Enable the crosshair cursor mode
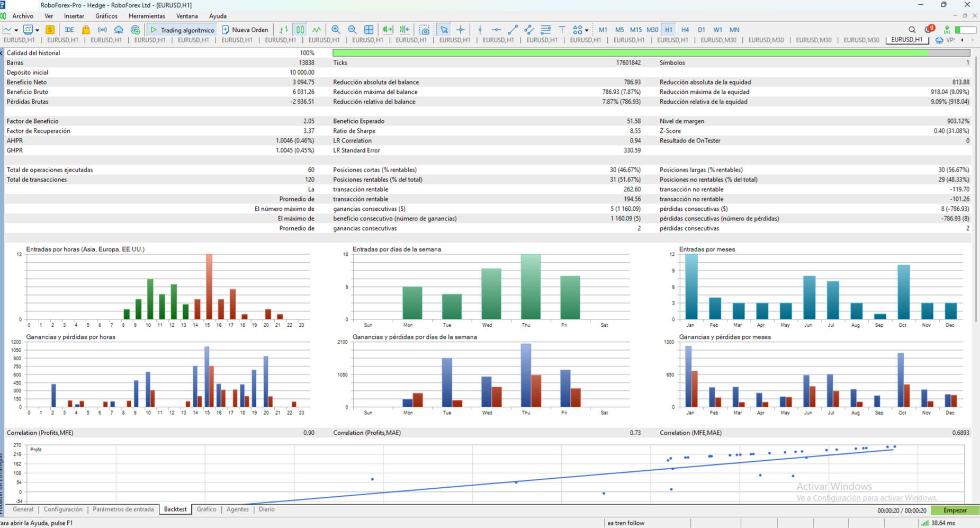Viewport: 980px width, 528px height. pyautogui.click(x=461, y=30)
